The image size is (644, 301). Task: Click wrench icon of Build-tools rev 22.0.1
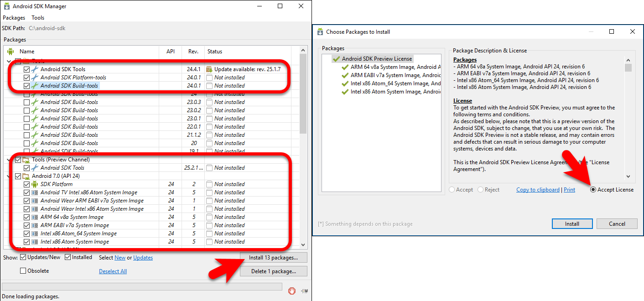pos(35,127)
